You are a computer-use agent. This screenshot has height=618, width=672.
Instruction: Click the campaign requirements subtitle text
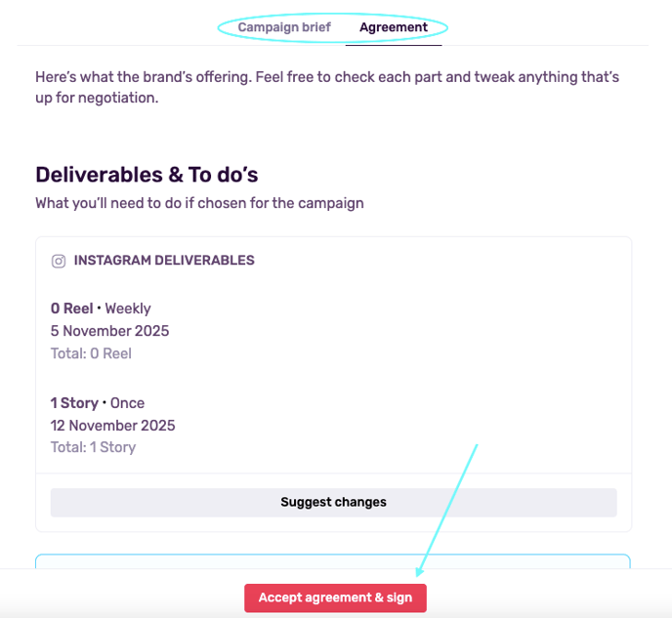(199, 203)
